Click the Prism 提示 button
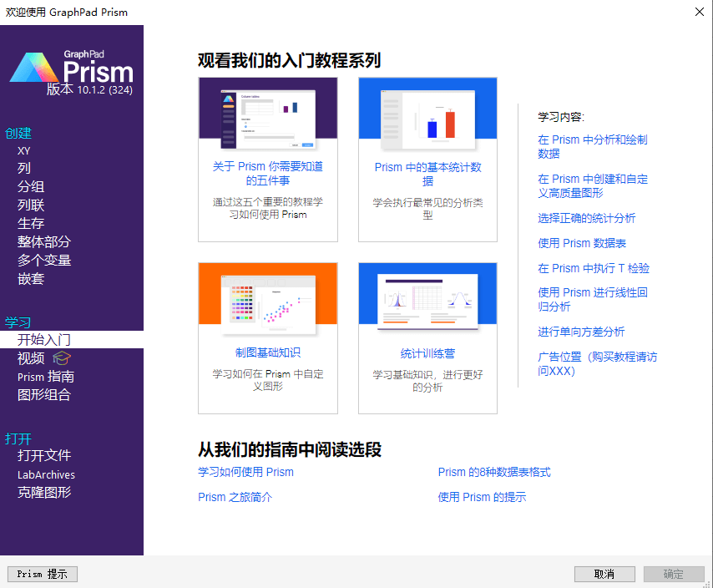Screen dimensions: 713x588 pyautogui.click(x=43, y=574)
